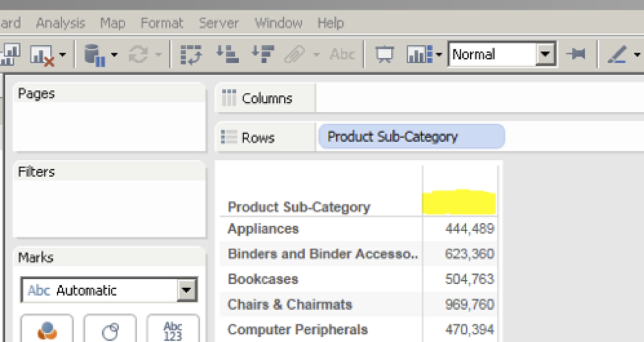Viewport: 644px width, 342px height.
Task: Click the fix axes pin icon
Action: click(x=576, y=54)
